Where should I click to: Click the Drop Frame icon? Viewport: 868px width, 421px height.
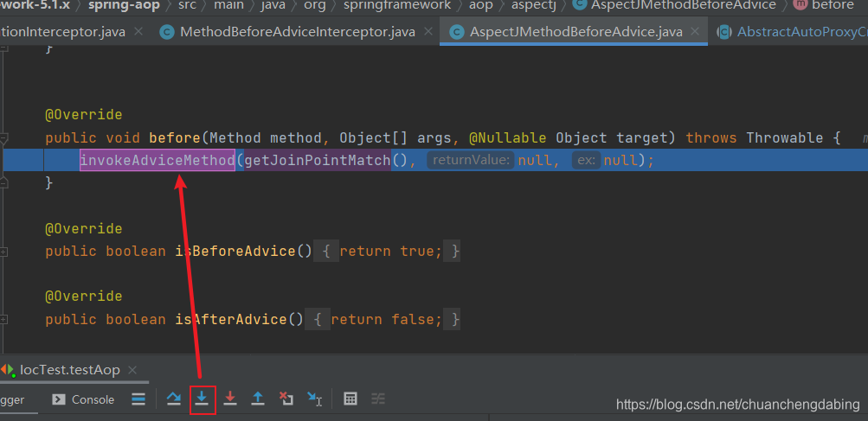coord(286,399)
